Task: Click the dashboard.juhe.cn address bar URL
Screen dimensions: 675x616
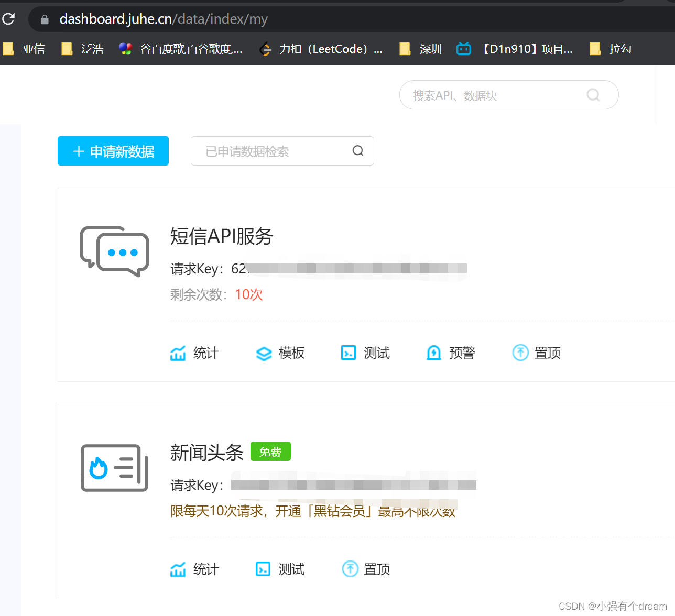Action: tap(164, 19)
